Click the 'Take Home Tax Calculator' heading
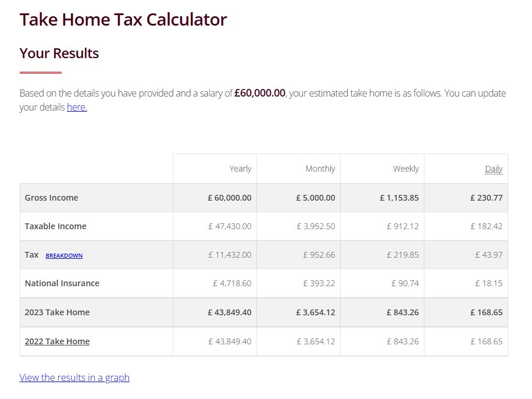The width and height of the screenshot is (532, 399). pos(123,19)
